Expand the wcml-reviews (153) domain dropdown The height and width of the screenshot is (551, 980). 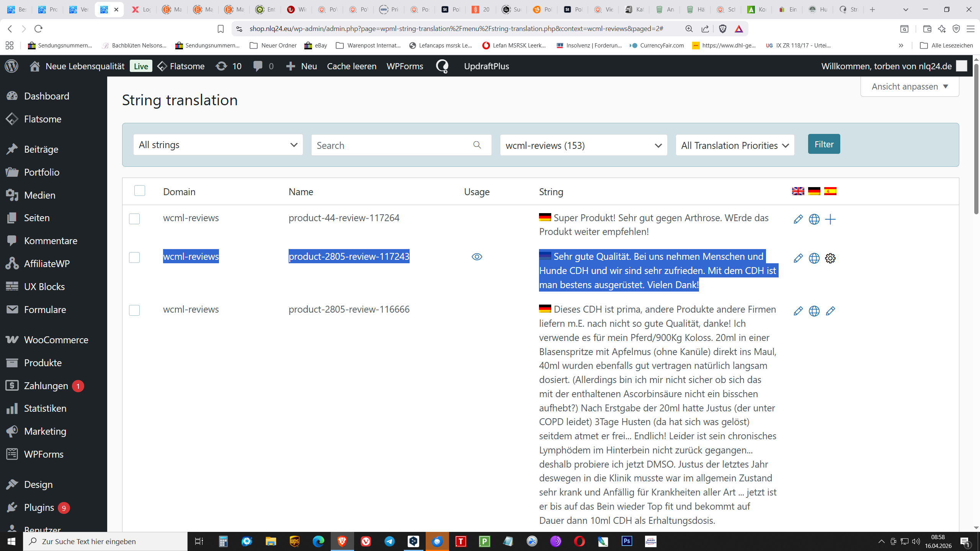(x=583, y=145)
